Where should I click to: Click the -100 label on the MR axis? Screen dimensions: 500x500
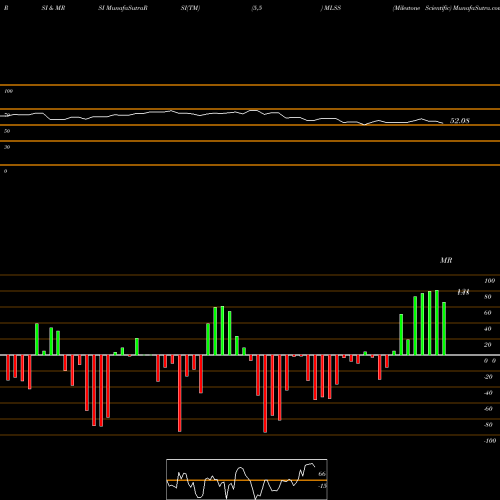pos(490,441)
